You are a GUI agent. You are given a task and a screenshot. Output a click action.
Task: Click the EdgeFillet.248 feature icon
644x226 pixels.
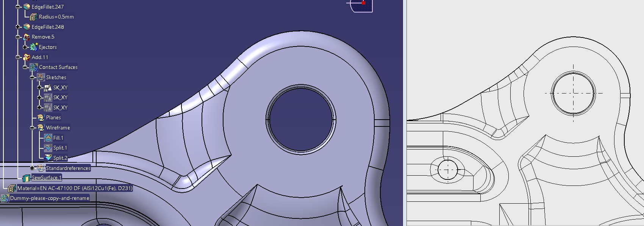27,27
